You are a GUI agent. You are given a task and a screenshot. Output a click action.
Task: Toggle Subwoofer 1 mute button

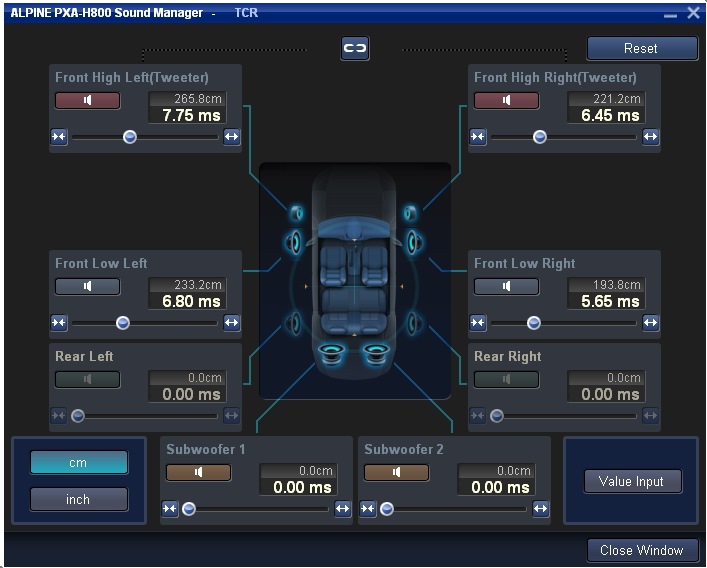click(198, 472)
